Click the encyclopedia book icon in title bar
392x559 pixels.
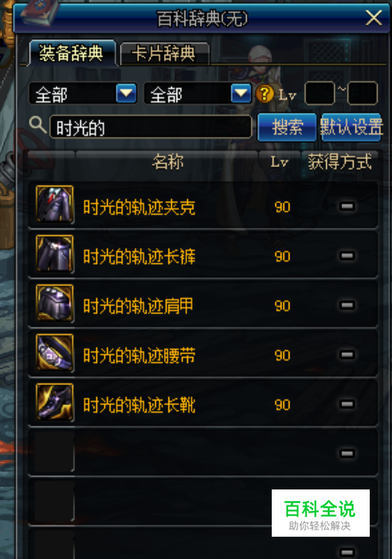(x=40, y=12)
